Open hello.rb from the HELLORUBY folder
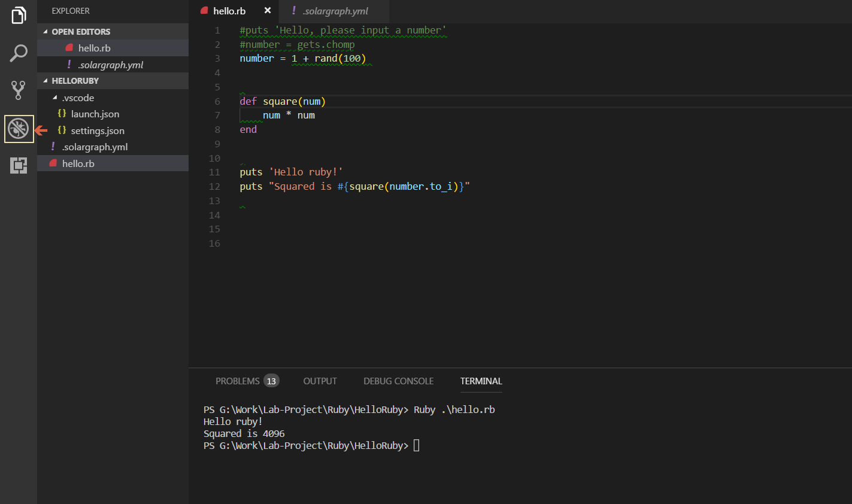Viewport: 852px width, 504px height. (x=78, y=163)
